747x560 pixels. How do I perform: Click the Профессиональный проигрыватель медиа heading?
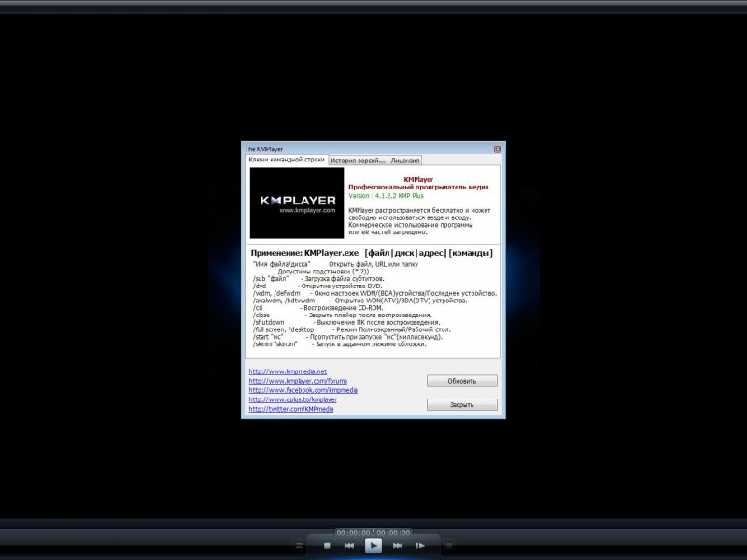(418, 188)
